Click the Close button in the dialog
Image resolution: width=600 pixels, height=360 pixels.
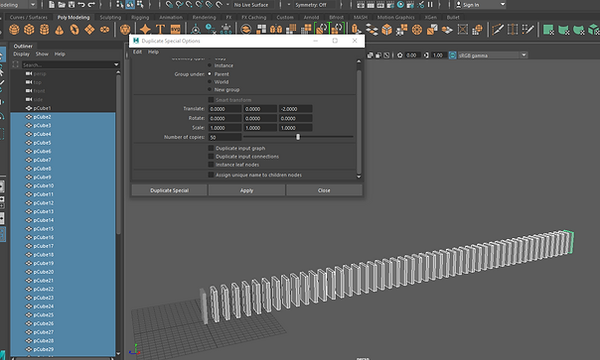(324, 190)
